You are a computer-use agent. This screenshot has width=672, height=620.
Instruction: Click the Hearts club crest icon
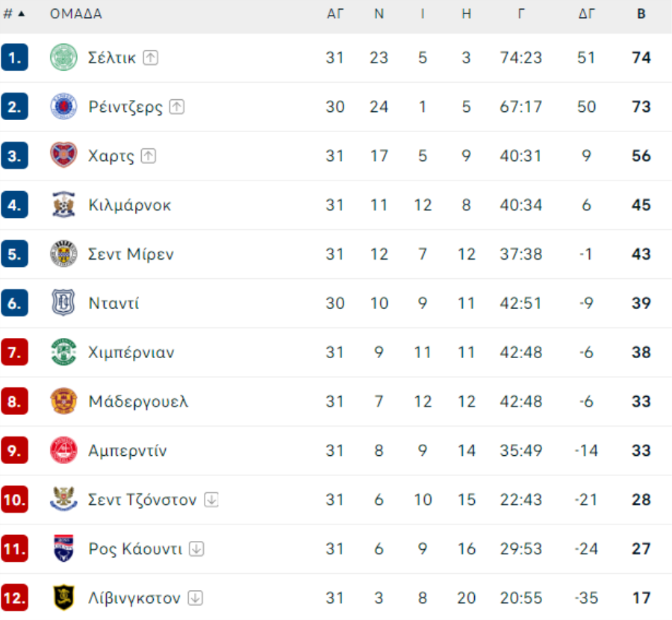(x=63, y=155)
